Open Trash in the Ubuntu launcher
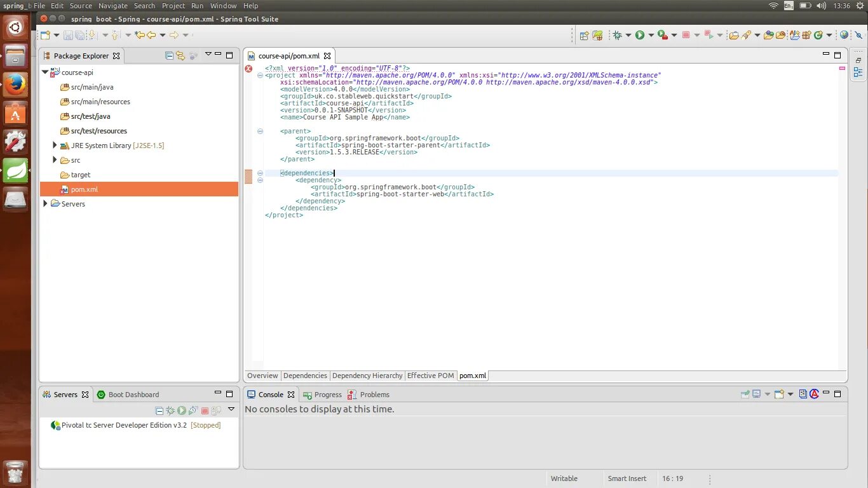This screenshot has width=868, height=488. [15, 472]
